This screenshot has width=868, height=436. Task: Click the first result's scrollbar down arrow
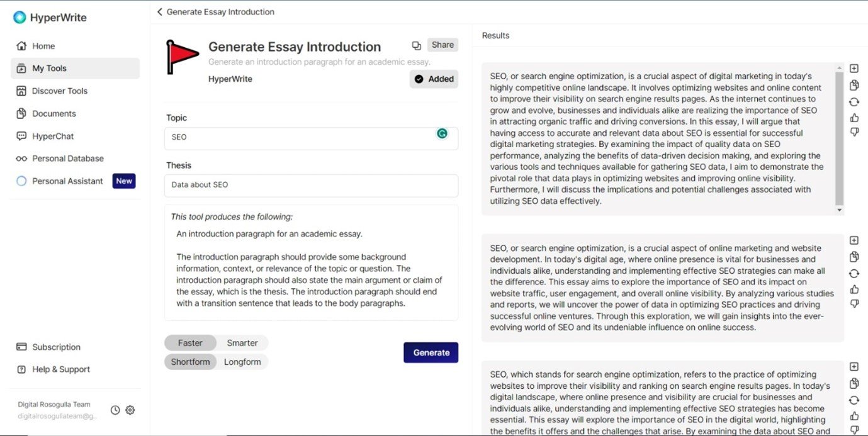tap(839, 210)
